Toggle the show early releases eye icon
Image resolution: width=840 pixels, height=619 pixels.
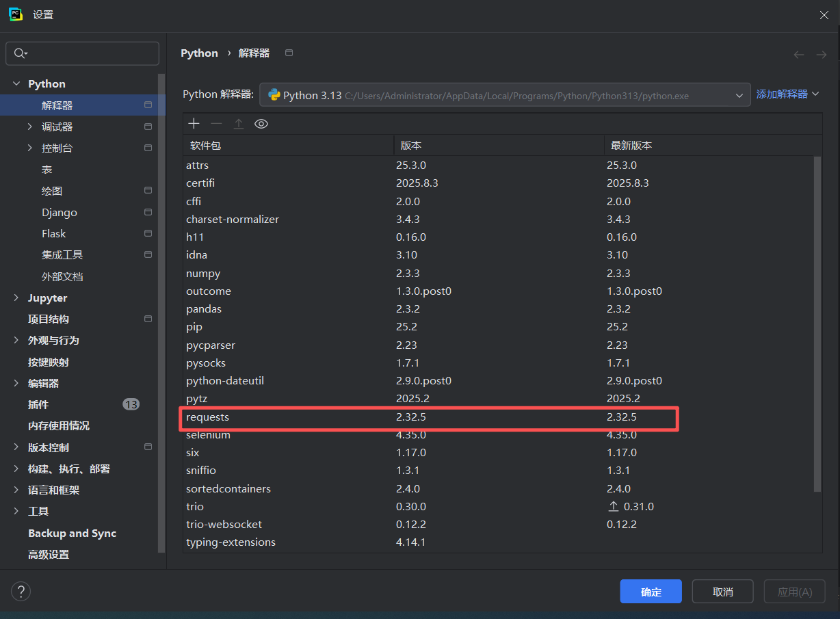[x=261, y=124]
